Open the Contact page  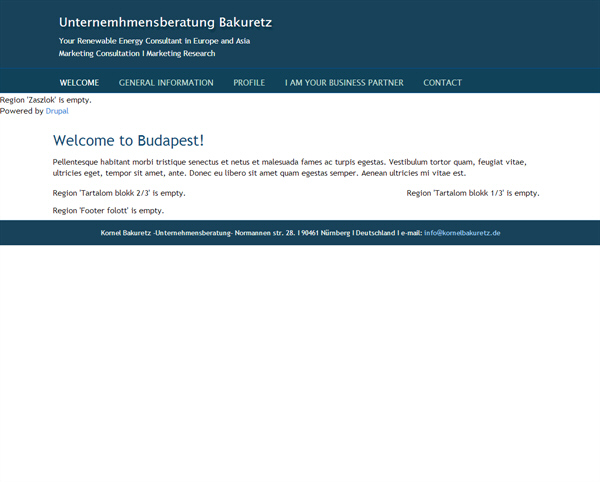442,83
